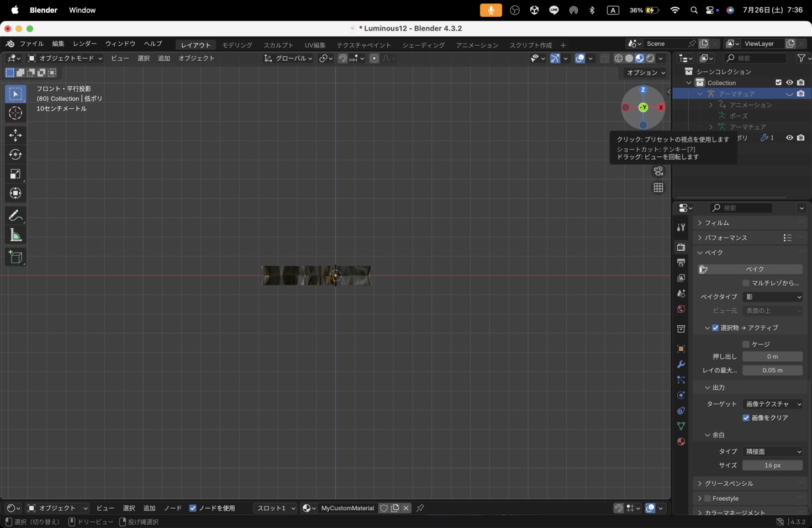Click the Z axis on navigation gizmo
The image size is (812, 528).
(x=643, y=89)
